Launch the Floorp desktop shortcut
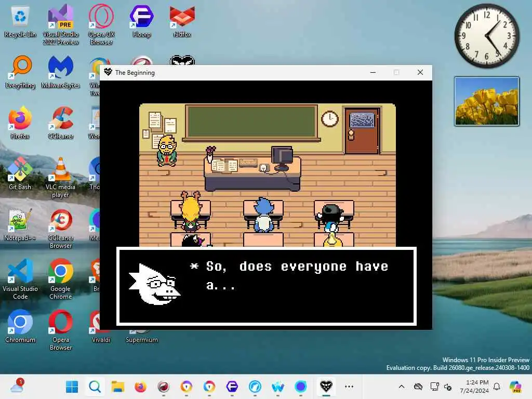 pyautogui.click(x=141, y=21)
